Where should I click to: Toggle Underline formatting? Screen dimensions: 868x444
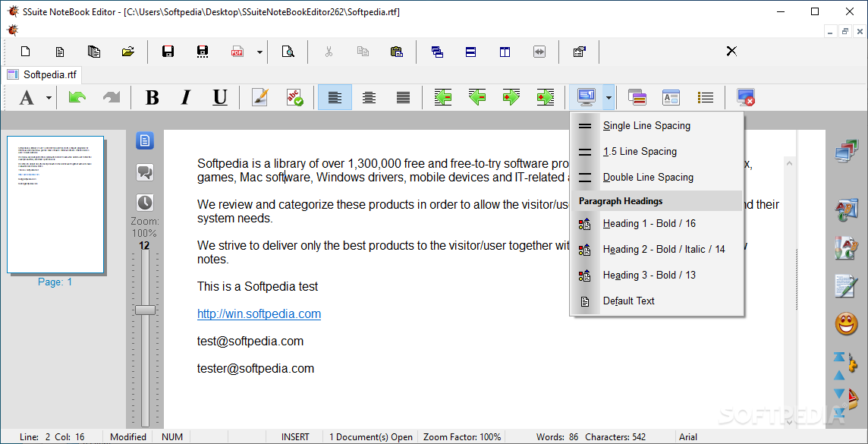pos(220,97)
